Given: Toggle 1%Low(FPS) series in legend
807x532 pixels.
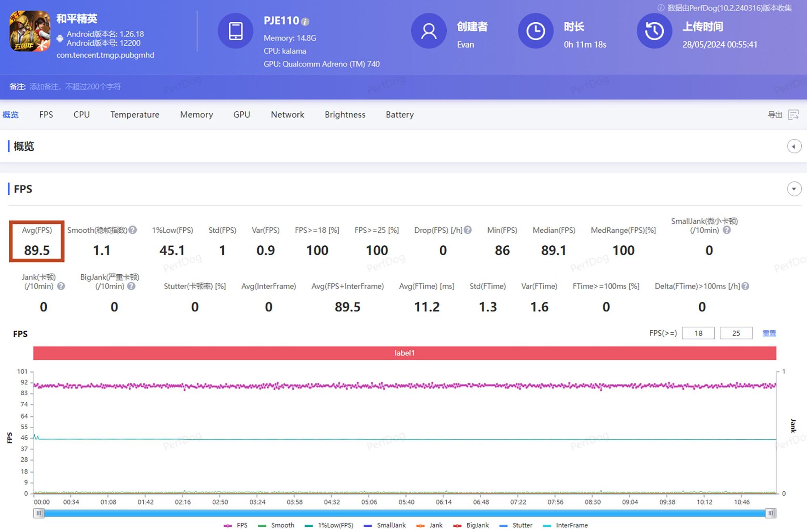Looking at the screenshot, I should (330, 525).
